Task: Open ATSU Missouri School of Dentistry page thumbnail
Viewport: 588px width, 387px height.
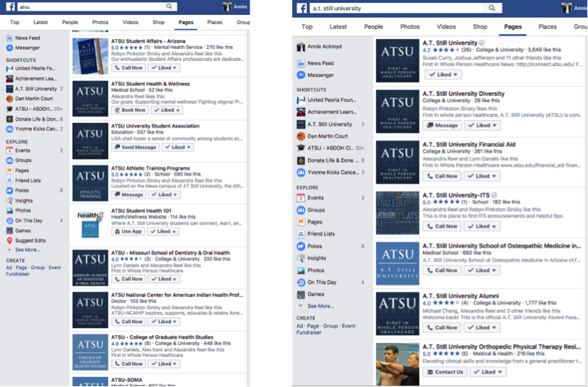Action: pos(90,267)
